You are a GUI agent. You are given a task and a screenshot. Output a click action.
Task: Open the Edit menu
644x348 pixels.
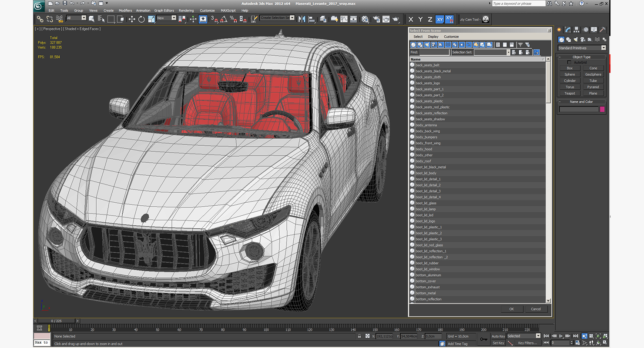(51, 10)
